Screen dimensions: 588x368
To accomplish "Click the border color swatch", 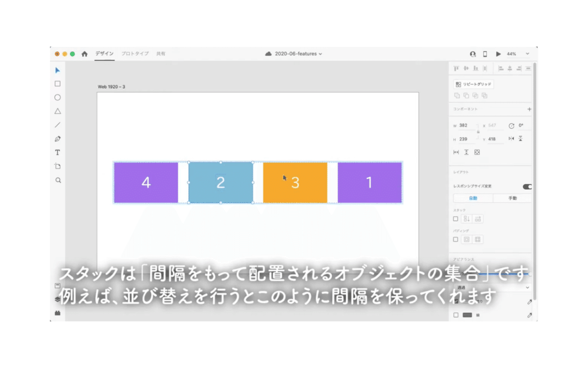I will (467, 315).
